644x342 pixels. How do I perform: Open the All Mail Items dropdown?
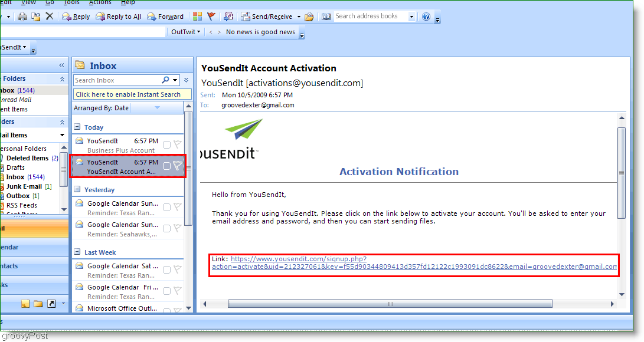point(62,135)
